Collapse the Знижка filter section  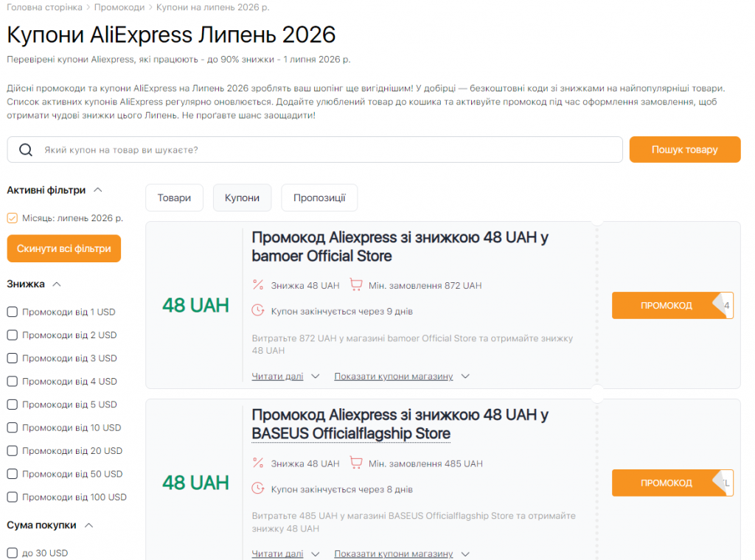[57, 284]
